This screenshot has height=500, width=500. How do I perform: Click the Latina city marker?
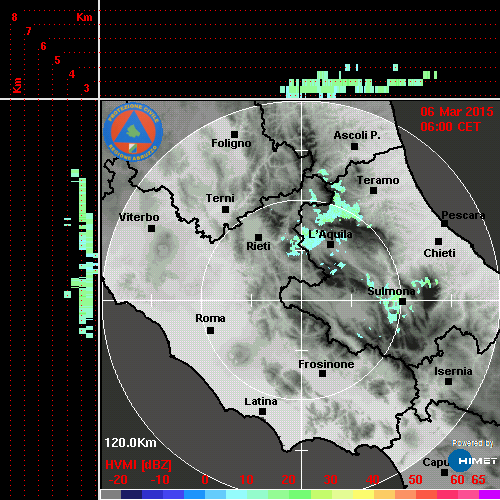tap(262, 412)
